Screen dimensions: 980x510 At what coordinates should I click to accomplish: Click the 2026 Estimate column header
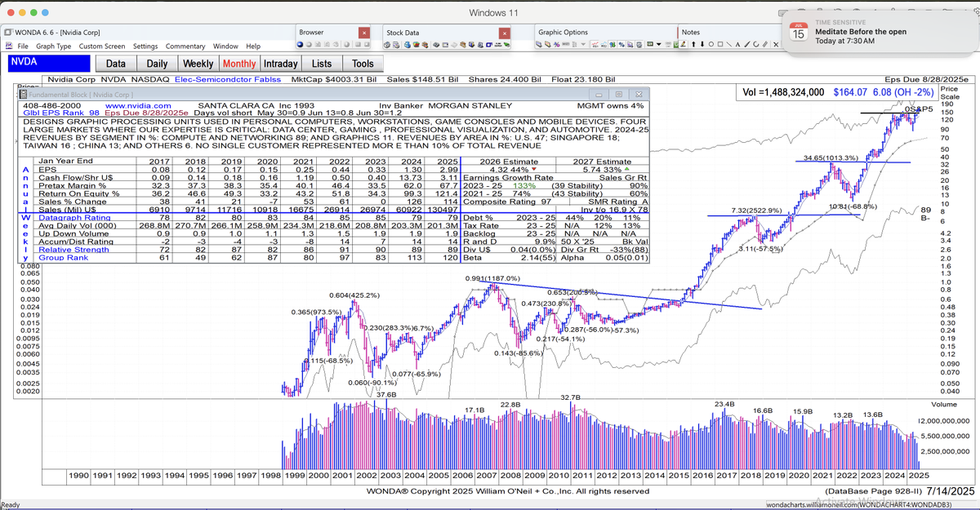coord(509,161)
